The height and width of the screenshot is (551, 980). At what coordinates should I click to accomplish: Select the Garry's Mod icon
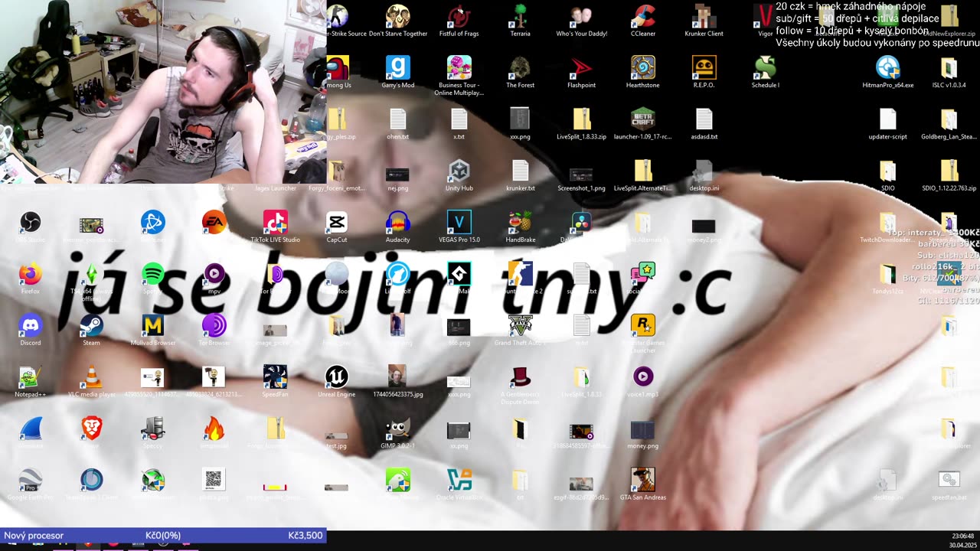[398, 71]
